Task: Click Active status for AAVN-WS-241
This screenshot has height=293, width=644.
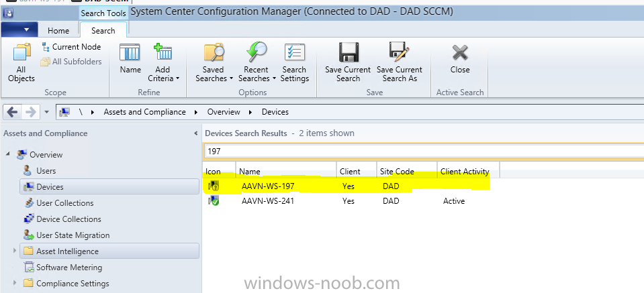Action: [x=454, y=201]
